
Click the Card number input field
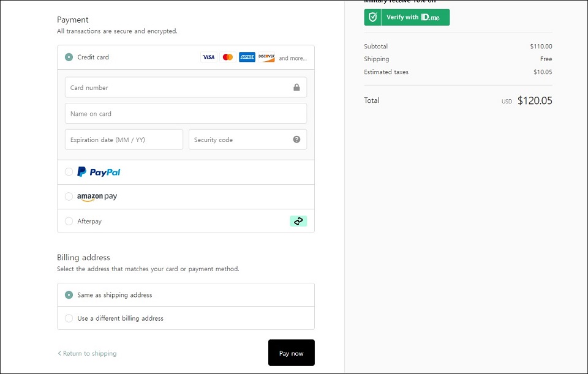[x=186, y=88]
